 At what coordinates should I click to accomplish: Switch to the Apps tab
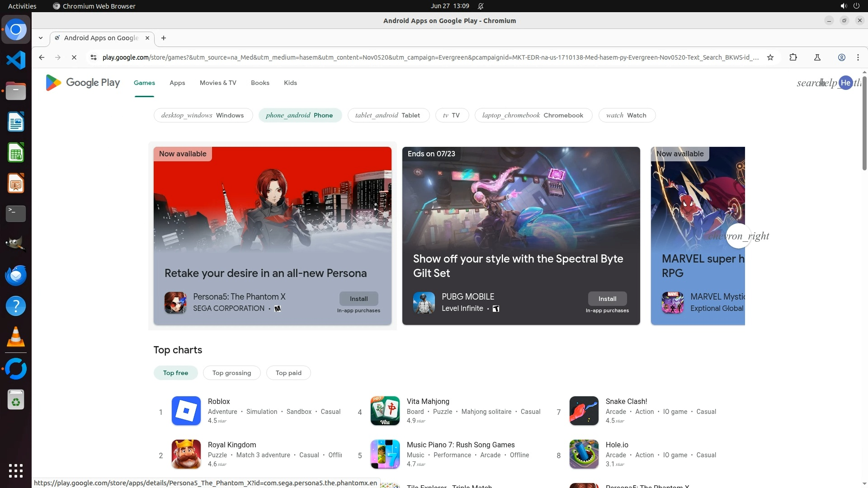(177, 83)
